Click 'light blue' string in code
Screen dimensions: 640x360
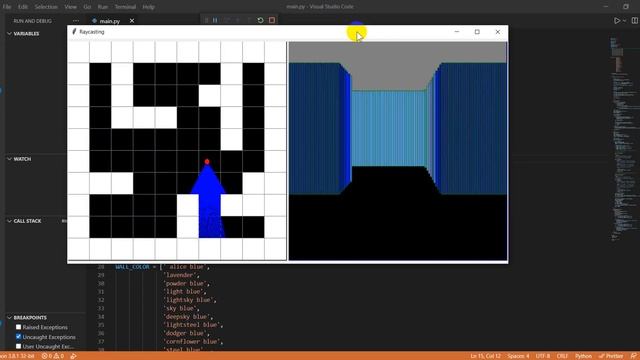pyautogui.click(x=184, y=291)
